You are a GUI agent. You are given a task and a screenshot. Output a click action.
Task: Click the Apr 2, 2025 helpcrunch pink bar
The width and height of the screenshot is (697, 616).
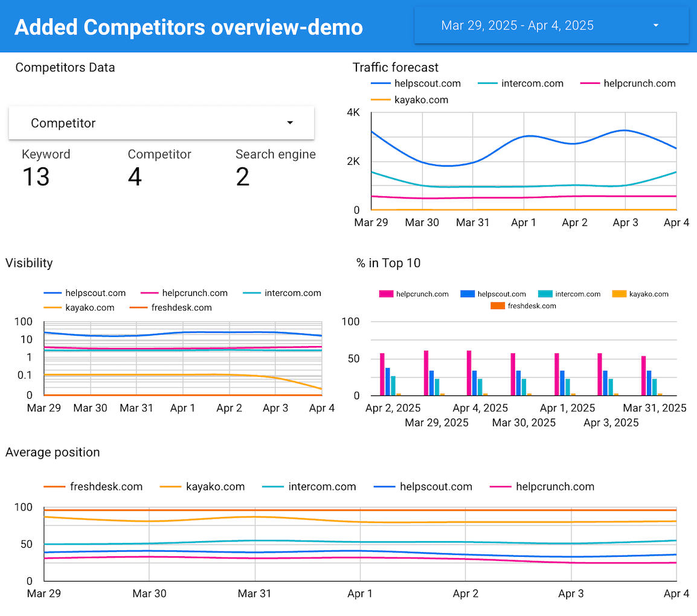coord(382,374)
